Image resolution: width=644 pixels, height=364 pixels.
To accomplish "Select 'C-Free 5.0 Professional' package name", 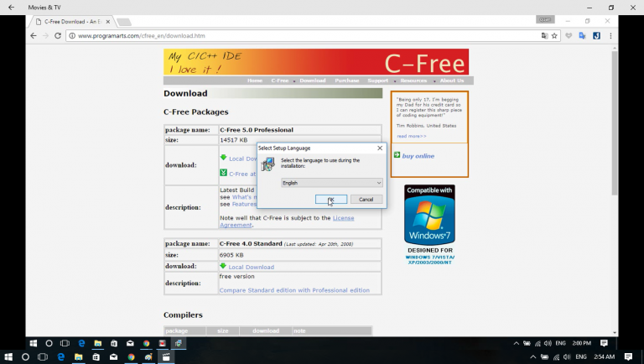I will click(257, 130).
